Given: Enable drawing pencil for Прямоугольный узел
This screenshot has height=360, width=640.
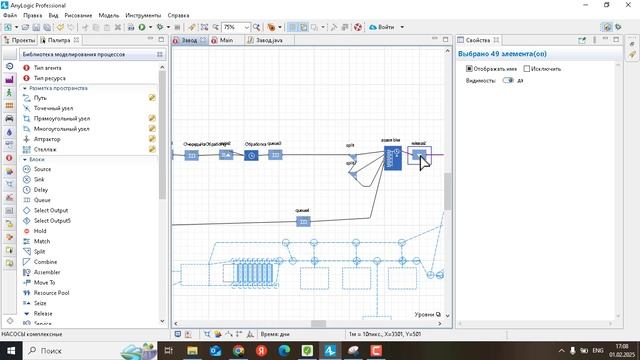Looking at the screenshot, I should click(152, 118).
